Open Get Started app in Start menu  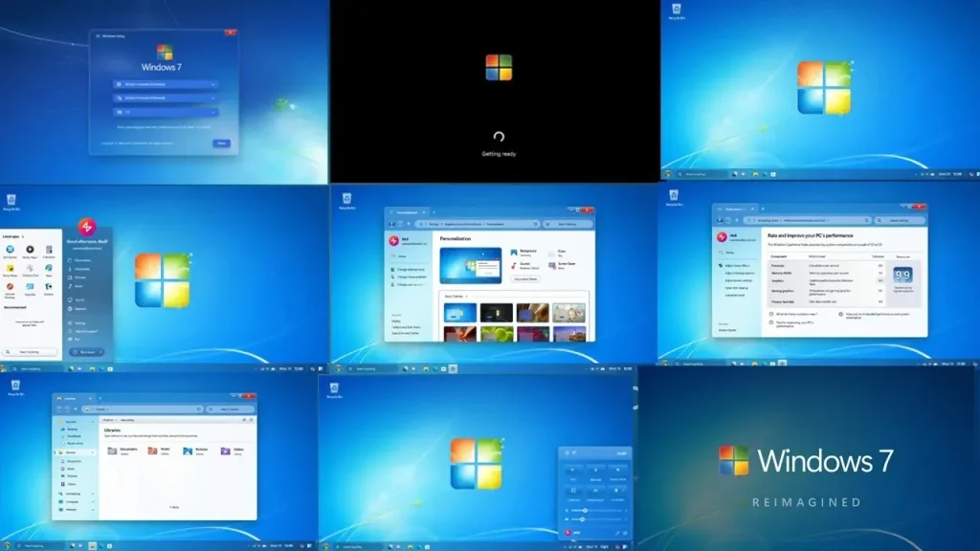click(10, 253)
